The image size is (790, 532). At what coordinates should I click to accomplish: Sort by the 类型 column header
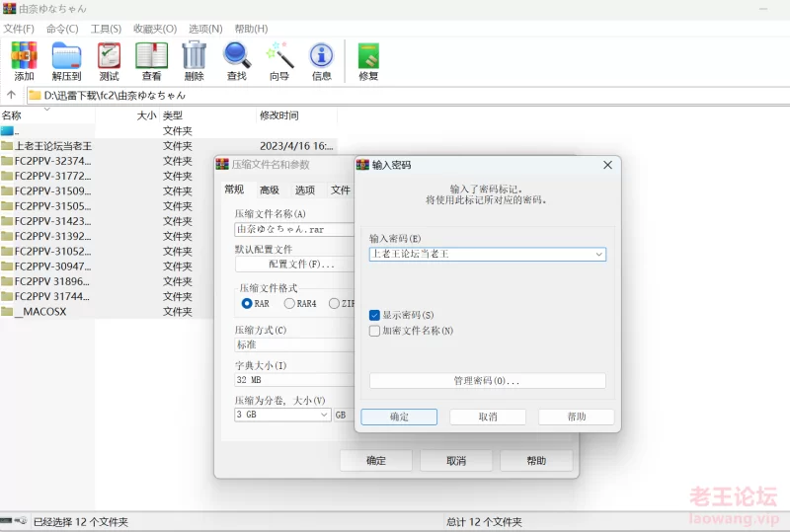pyautogui.click(x=207, y=115)
